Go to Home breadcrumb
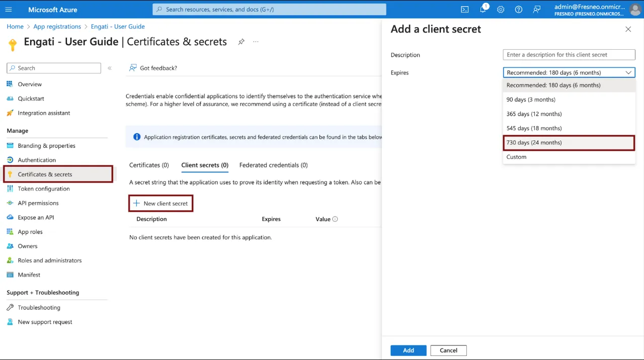Screen dimensions: 644x360 click(15, 27)
